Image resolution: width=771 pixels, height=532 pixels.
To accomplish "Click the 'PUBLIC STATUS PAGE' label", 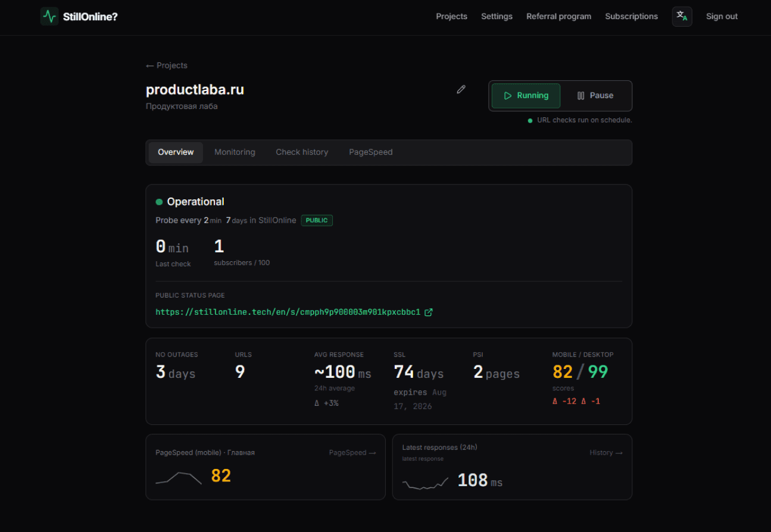I will tap(190, 295).
